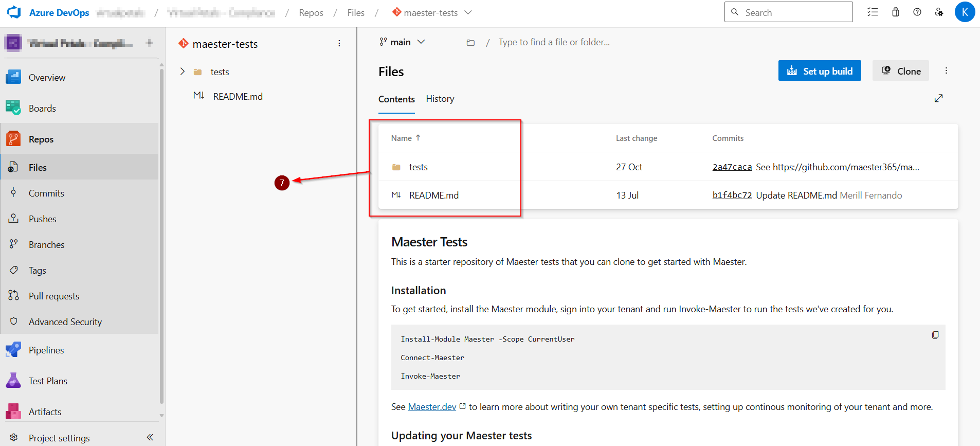
Task: Click the Azure DevOps logo icon
Action: click(x=14, y=12)
